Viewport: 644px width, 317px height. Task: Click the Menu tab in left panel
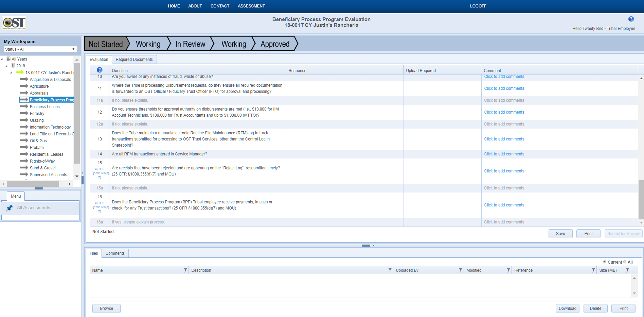(16, 196)
